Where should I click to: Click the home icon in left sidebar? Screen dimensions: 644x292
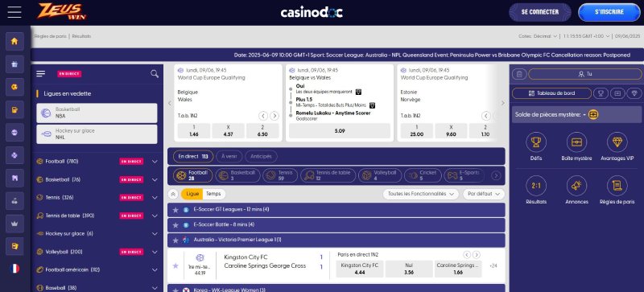click(x=14, y=41)
